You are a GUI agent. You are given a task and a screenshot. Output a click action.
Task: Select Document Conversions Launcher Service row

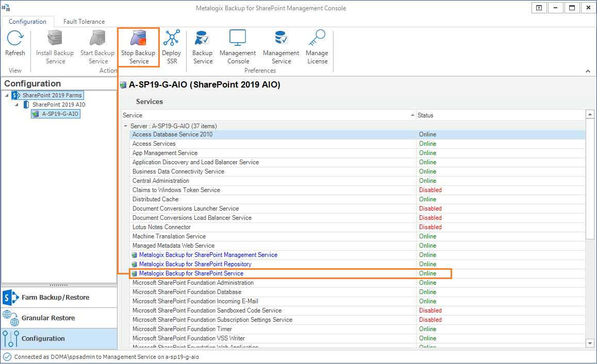point(357,209)
